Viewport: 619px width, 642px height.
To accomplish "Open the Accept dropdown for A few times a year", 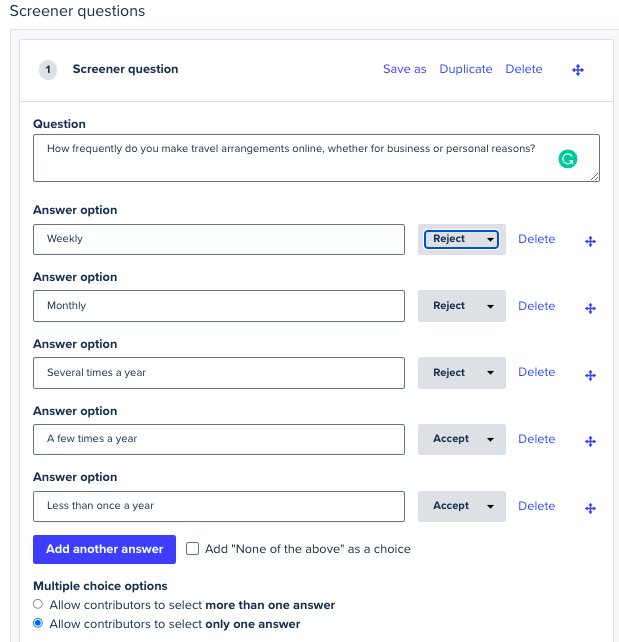I will pos(461,439).
